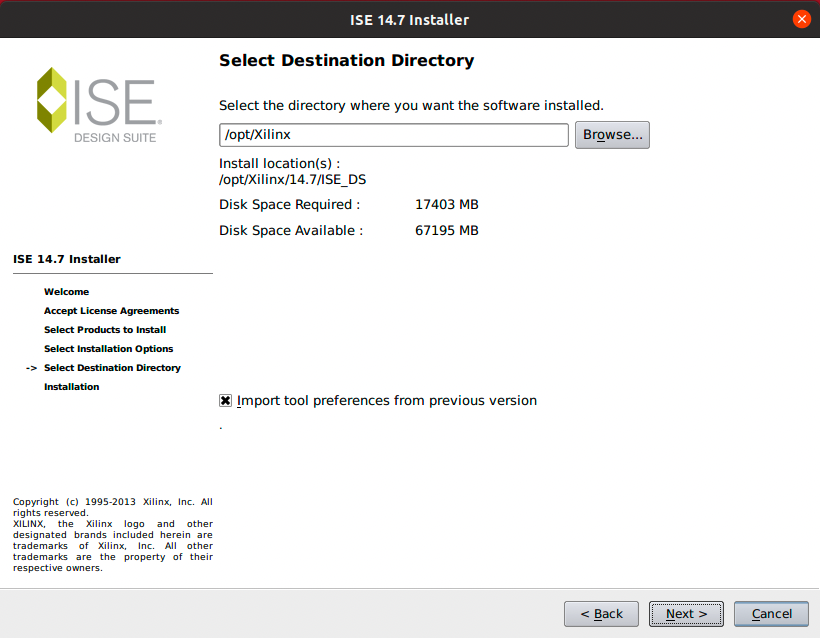The height and width of the screenshot is (638, 820).
Task: Click the install location path /opt/Xilinx/14.7/ISE_DS
Action: pyautogui.click(x=292, y=180)
